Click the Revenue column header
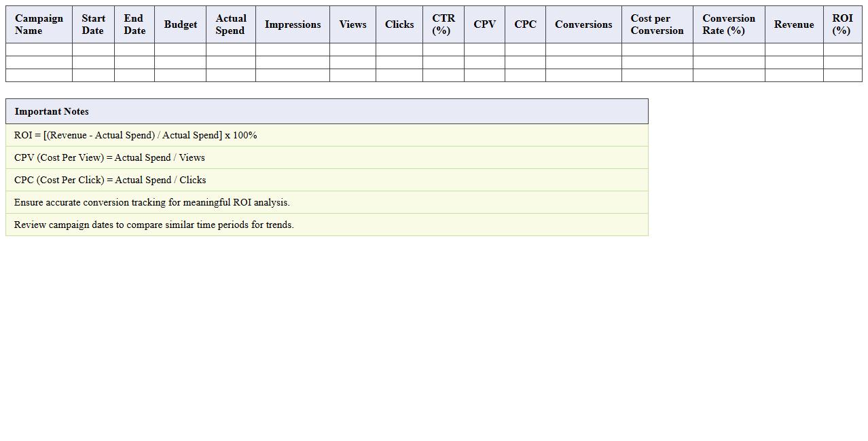This screenshot has width=868, height=441. [793, 24]
